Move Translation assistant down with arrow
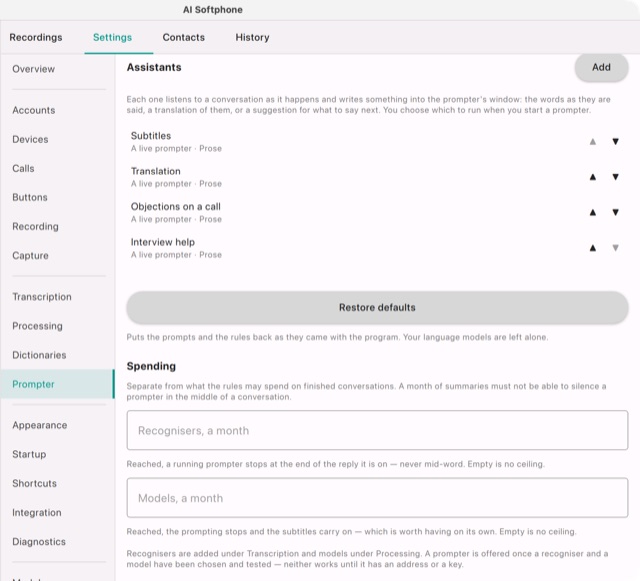 coord(615,177)
